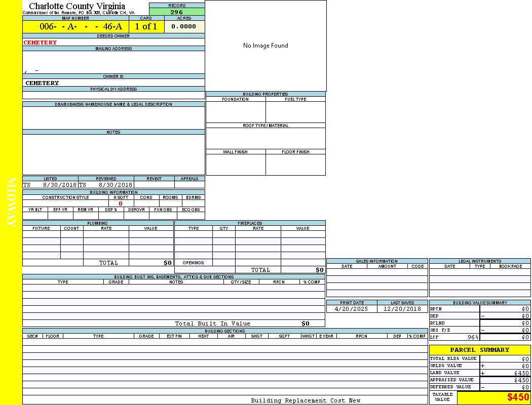
Task: Click the green record number 296 field
Action: [x=177, y=12]
